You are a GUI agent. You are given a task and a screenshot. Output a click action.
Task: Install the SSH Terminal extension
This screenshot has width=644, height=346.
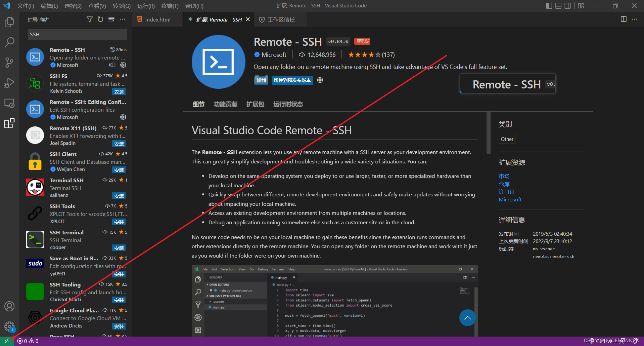click(x=119, y=248)
